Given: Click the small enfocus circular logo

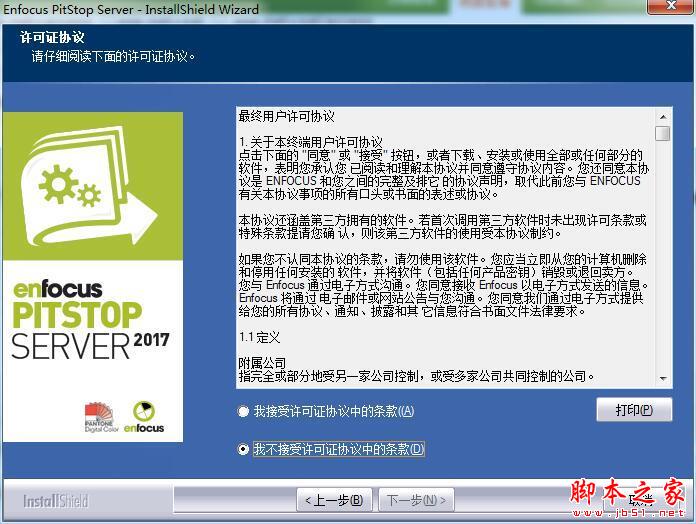Looking at the screenshot, I should point(144,417).
